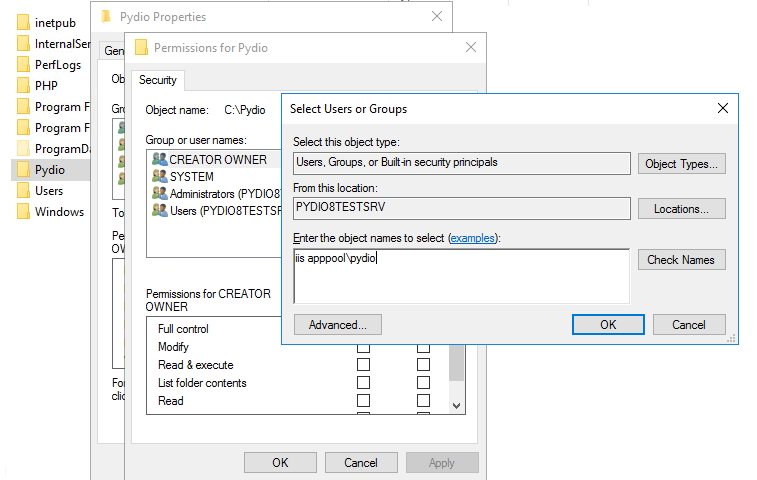This screenshot has height=480, width=757.
Task: Open the Security tab
Action: pos(157,80)
